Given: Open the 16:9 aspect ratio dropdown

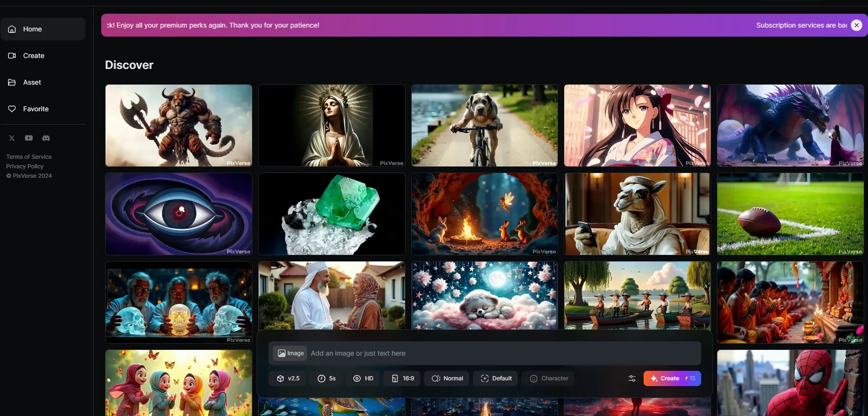Looking at the screenshot, I should (403, 378).
